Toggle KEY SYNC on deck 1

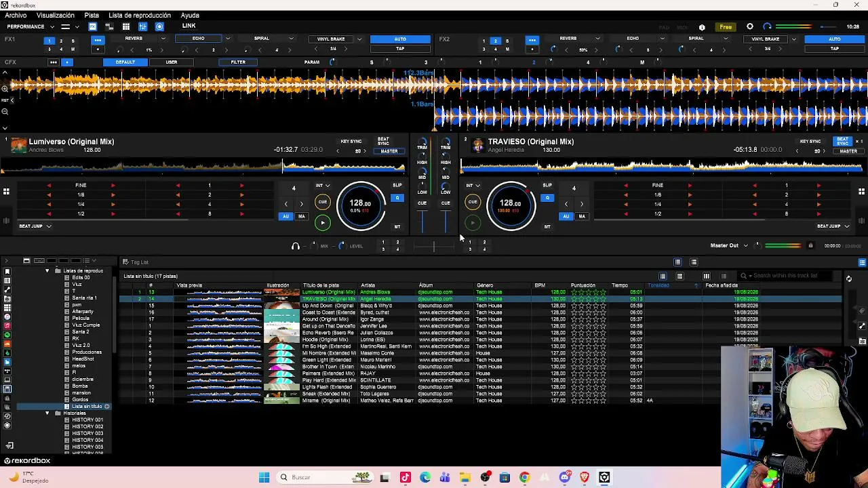pyautogui.click(x=351, y=142)
